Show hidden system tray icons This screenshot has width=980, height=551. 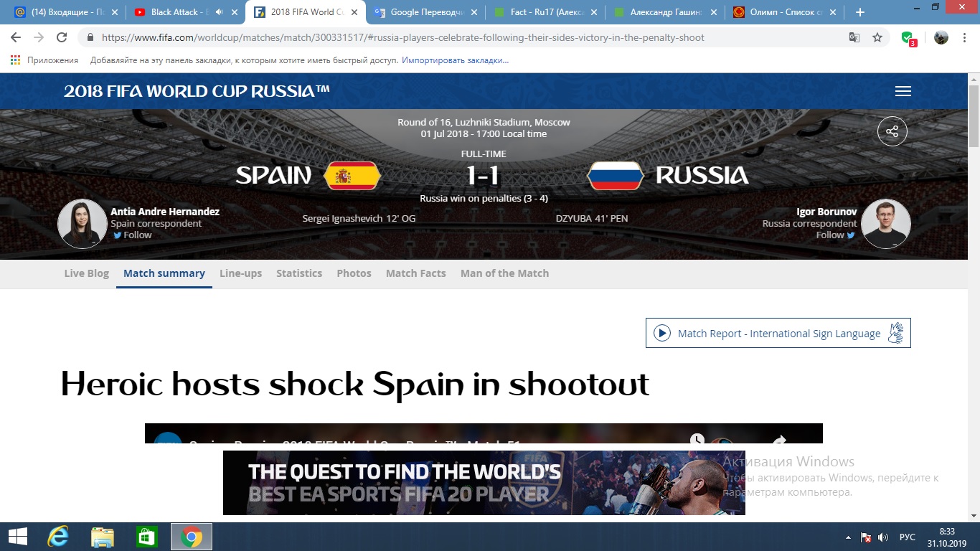849,537
